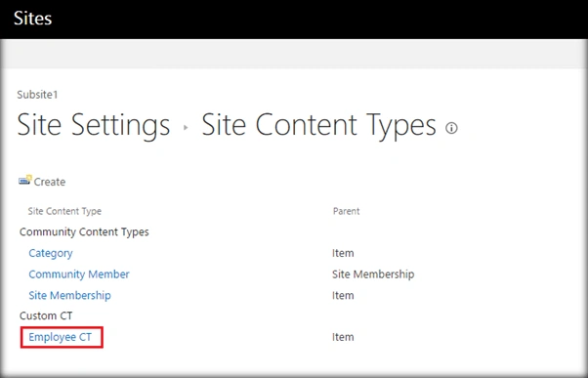Open the info icon beside Site Content Types
Image resolution: width=588 pixels, height=378 pixels.
[x=451, y=128]
